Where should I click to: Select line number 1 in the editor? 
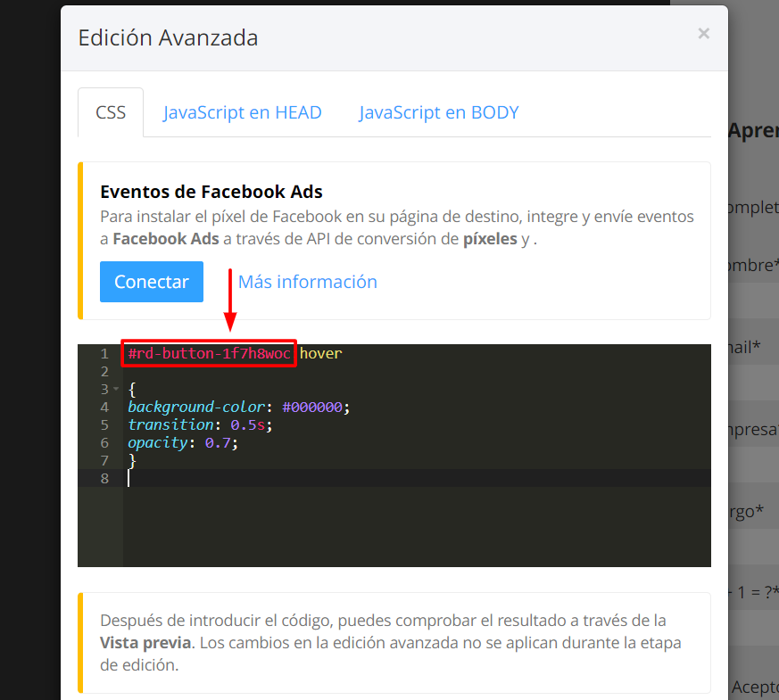click(x=104, y=353)
